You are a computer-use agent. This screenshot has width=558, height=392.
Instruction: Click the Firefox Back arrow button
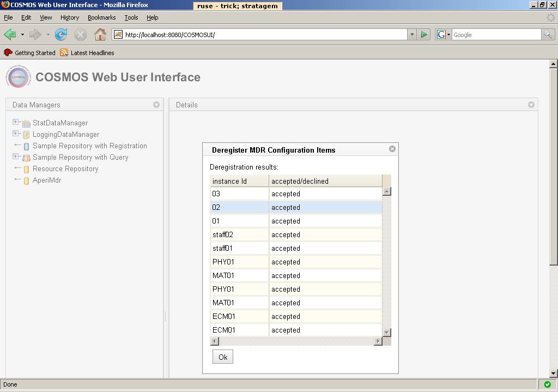(x=10, y=34)
